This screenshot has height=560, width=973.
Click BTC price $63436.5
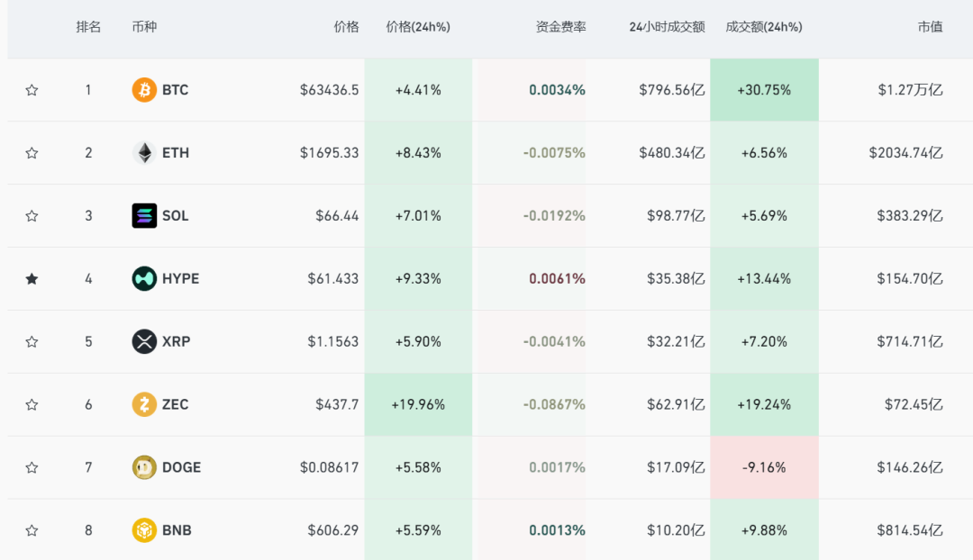click(x=330, y=90)
